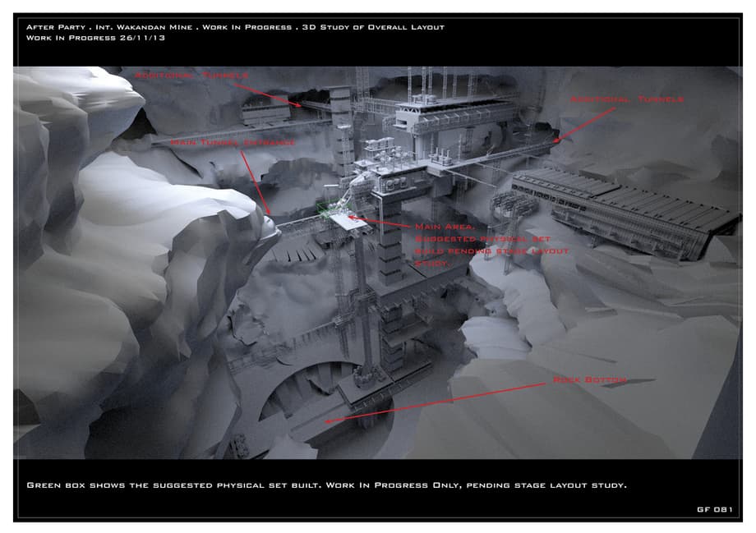Click the bottom caption about the green box
The image size is (756, 533).
326,485
